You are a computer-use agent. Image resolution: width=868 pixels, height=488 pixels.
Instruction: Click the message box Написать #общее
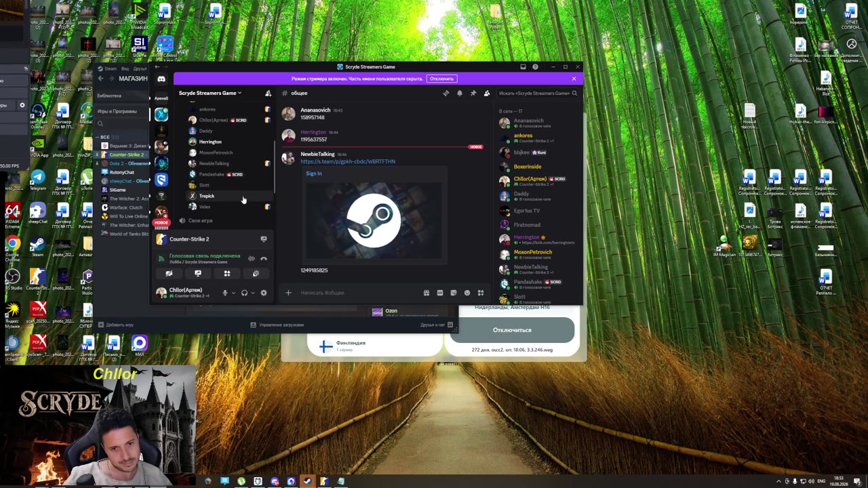point(353,293)
